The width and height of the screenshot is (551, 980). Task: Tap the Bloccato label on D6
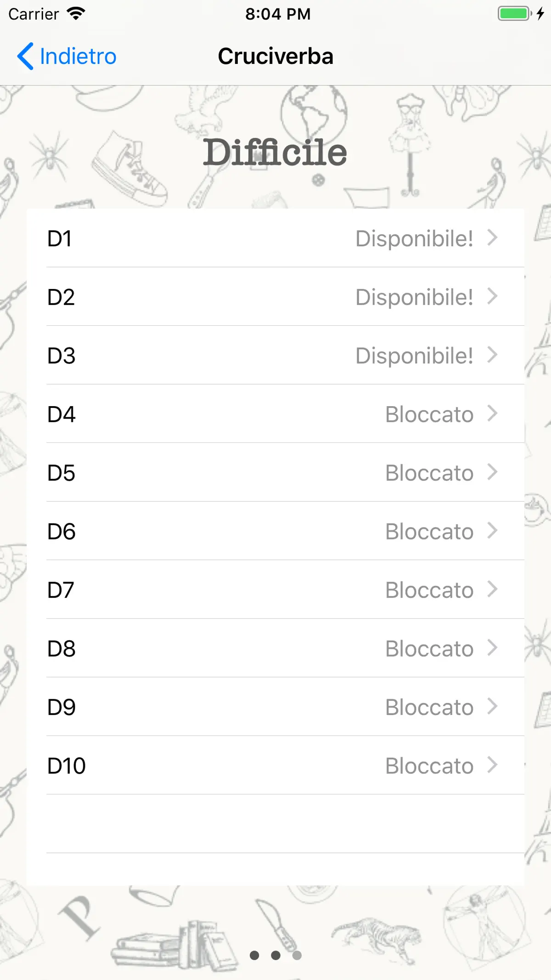point(429,532)
